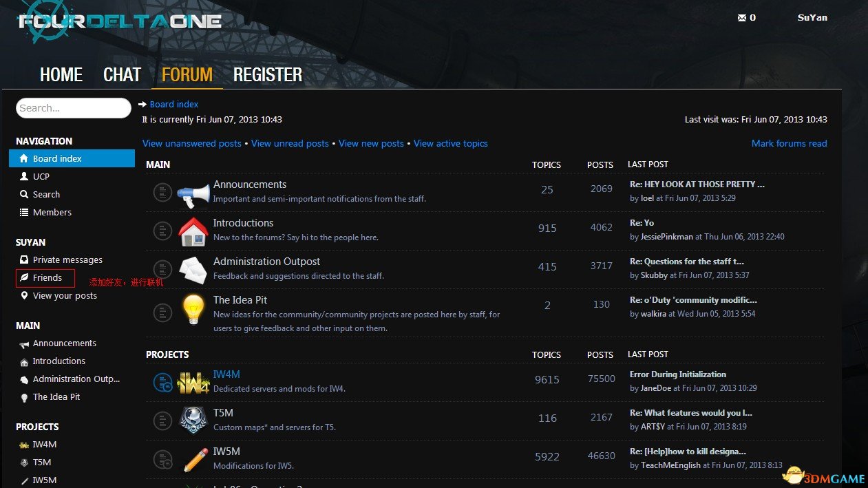
Task: Click the IW5M pencil icon
Action: 195,458
